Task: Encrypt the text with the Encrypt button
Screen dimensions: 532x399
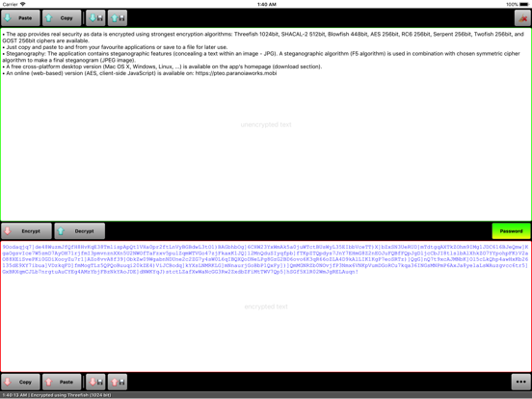Action: click(x=26, y=231)
